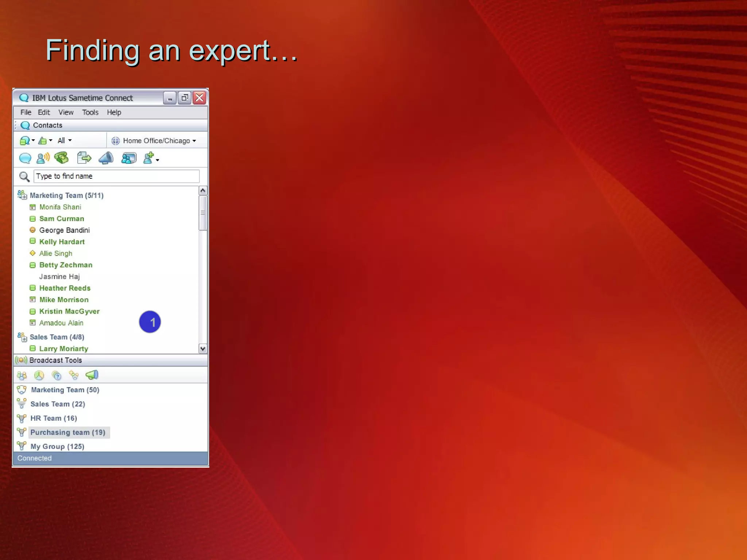The height and width of the screenshot is (560, 747).
Task: Select contact Larry Moriarty
Action: tap(64, 349)
